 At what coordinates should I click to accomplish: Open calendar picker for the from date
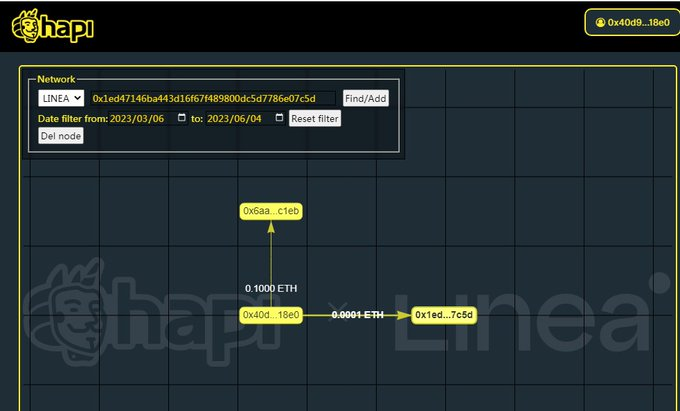(x=182, y=118)
